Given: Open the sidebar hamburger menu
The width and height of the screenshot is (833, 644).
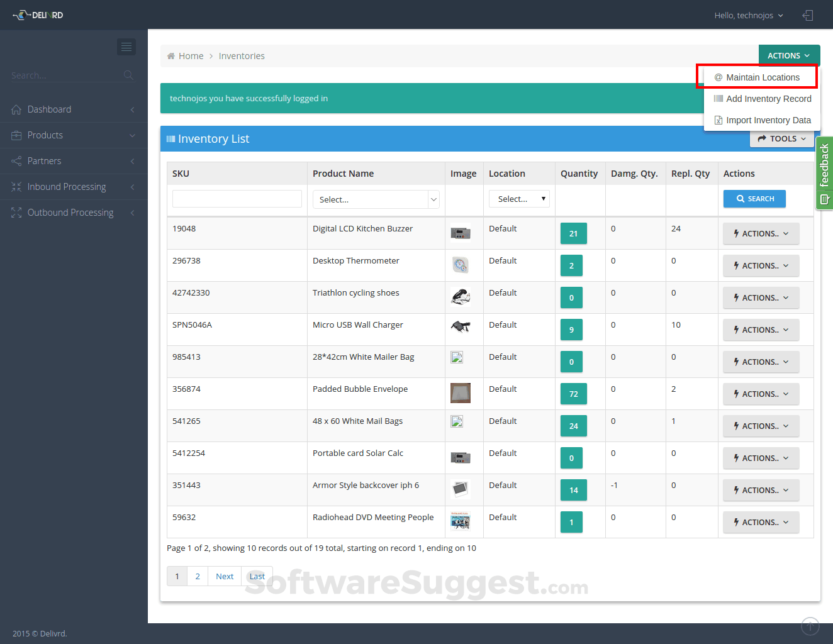Looking at the screenshot, I should (126, 47).
